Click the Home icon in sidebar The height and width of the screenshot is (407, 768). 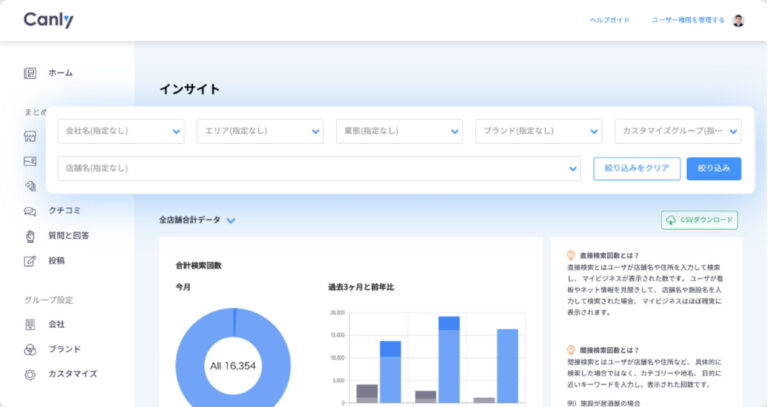click(x=30, y=73)
